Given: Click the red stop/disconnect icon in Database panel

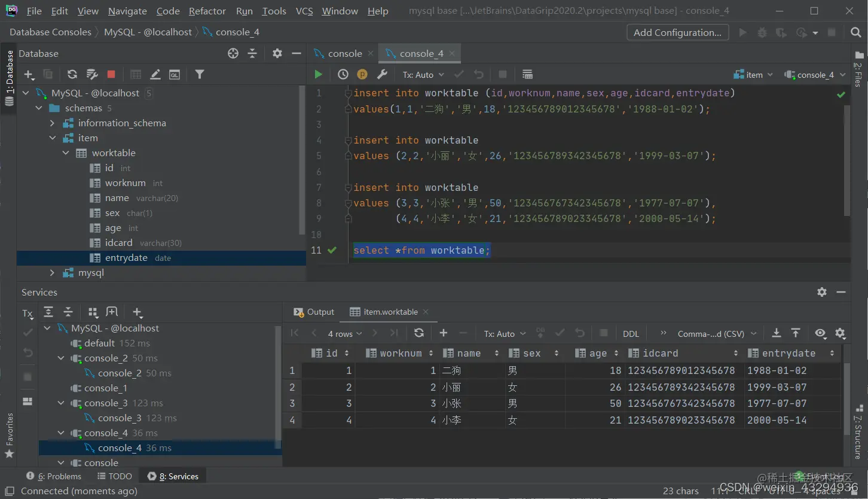Looking at the screenshot, I should pos(111,74).
